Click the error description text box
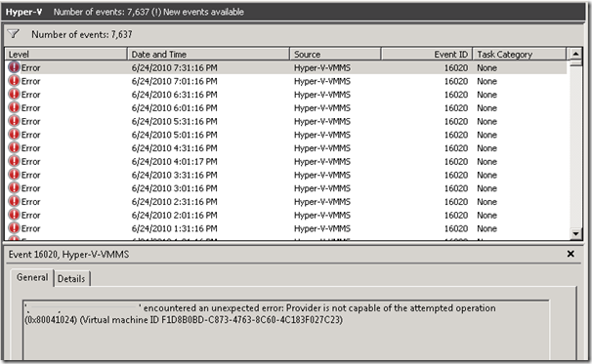Viewport: 592px width, 364px height. click(x=286, y=330)
